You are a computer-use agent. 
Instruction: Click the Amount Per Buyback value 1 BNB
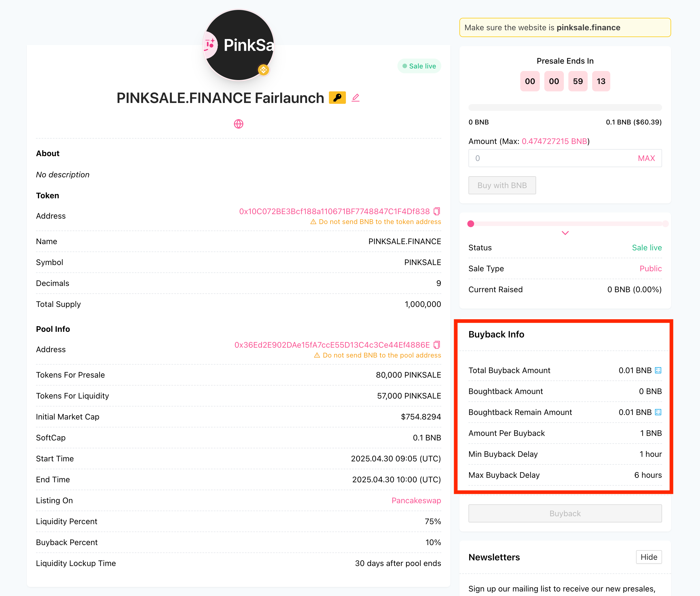tap(651, 433)
